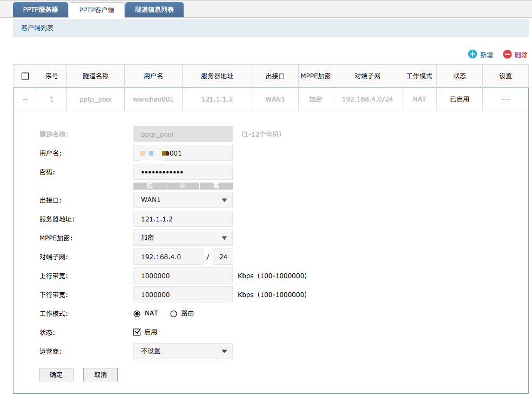Click the pptp_pool row in client list
The width and height of the screenshot is (532, 397).
96,99
